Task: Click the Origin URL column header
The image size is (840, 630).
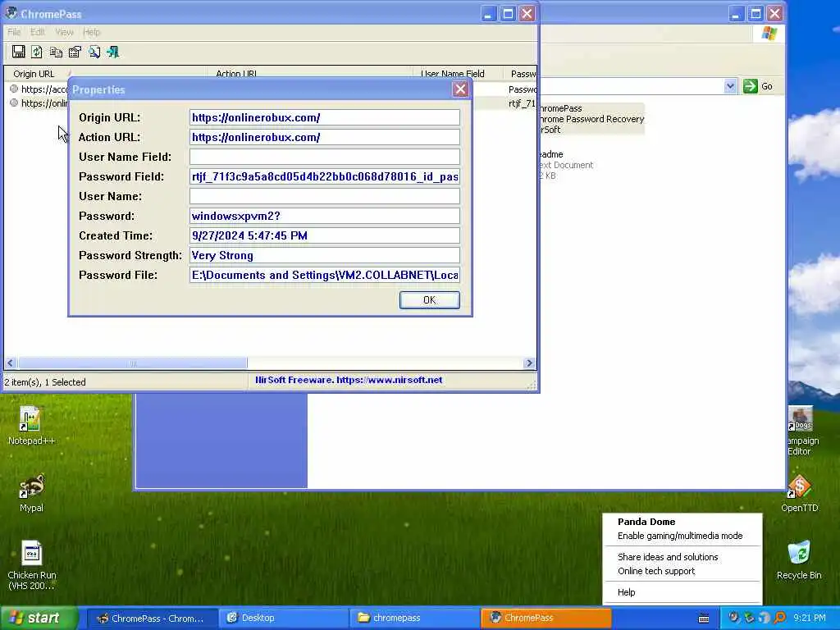Action: tap(106, 73)
